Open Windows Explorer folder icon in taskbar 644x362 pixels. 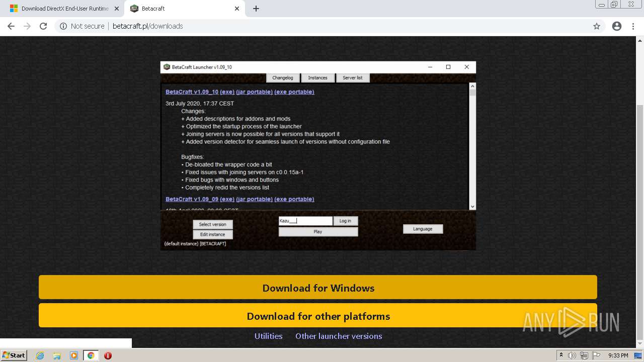[x=57, y=355]
